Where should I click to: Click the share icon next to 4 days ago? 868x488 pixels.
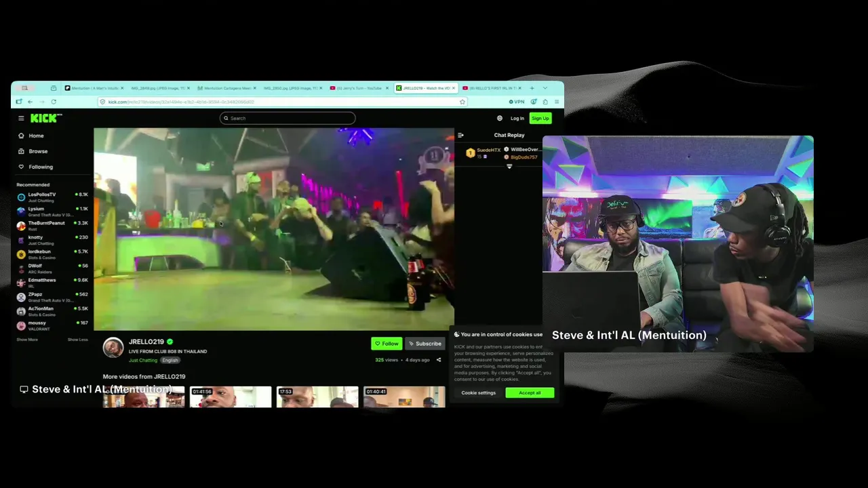pyautogui.click(x=439, y=360)
